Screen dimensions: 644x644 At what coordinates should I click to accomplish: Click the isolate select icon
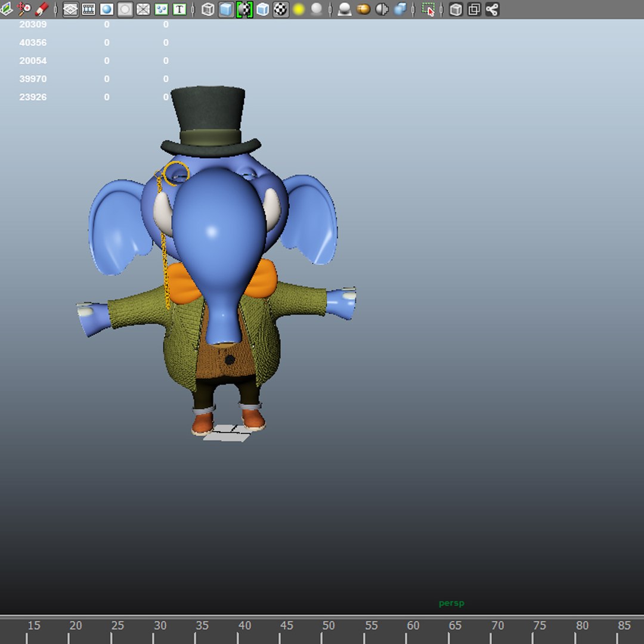(428, 9)
